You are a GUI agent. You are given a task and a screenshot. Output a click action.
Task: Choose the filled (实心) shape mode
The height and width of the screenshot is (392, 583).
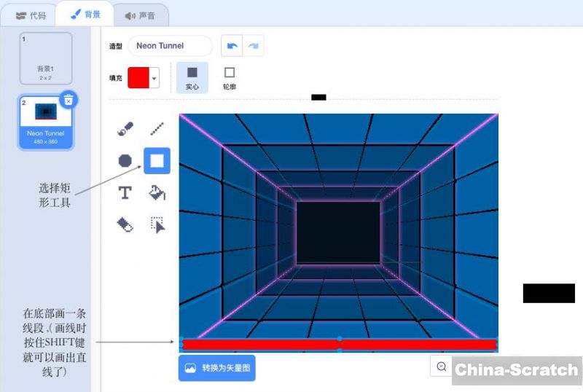click(192, 77)
